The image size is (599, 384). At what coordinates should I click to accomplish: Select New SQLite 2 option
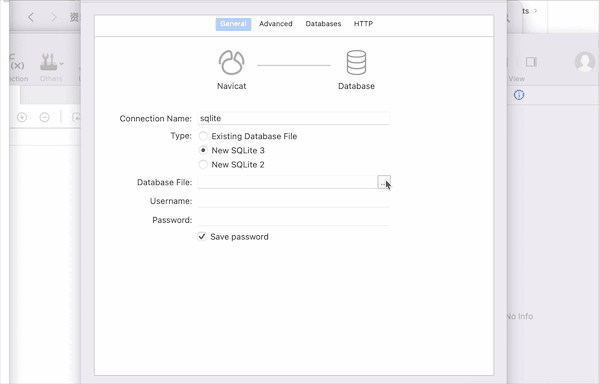pyautogui.click(x=203, y=164)
